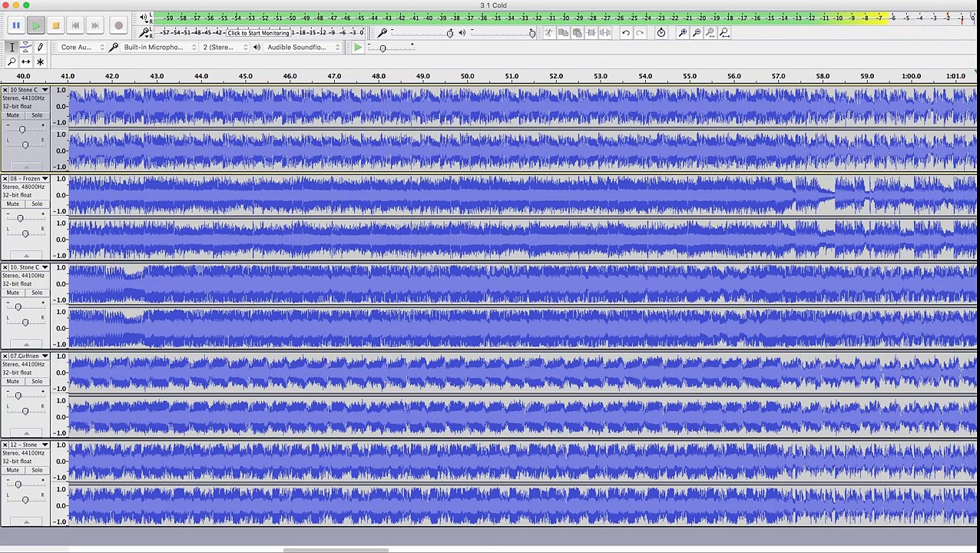
Task: Select the Selection (I-beam) tool
Action: pos(12,48)
